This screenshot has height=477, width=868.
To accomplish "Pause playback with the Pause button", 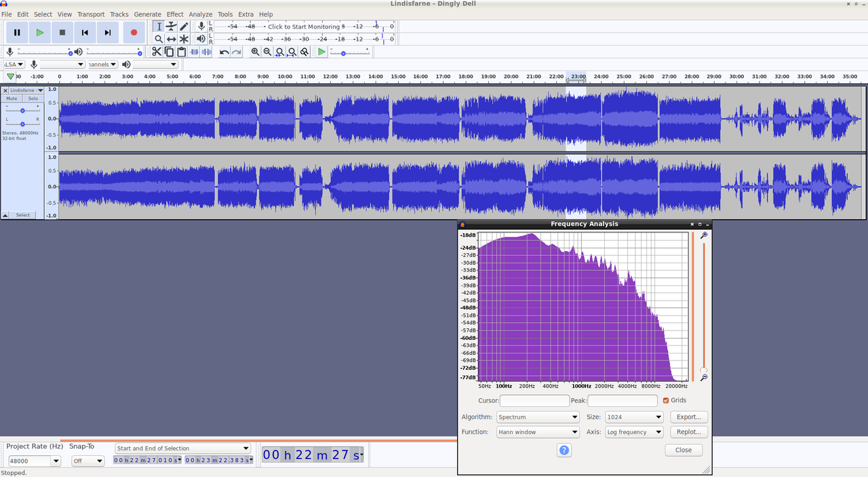I will [x=17, y=32].
